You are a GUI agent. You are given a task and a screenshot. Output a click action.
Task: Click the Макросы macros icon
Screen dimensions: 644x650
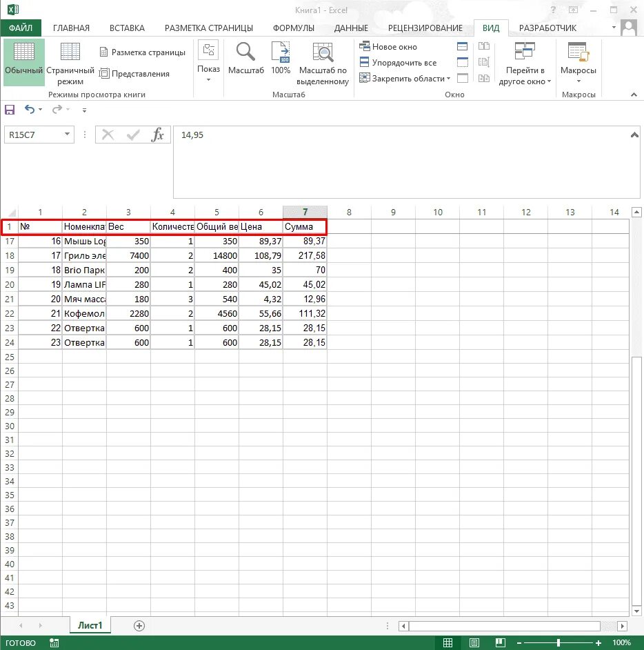coord(578,52)
